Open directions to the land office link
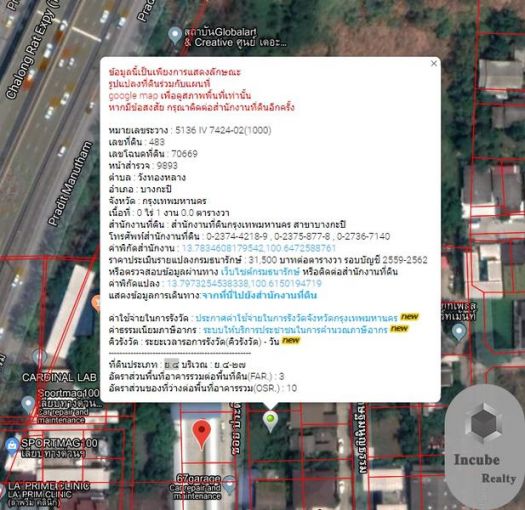Image resolution: width=525 pixels, height=510 pixels. click(259, 295)
